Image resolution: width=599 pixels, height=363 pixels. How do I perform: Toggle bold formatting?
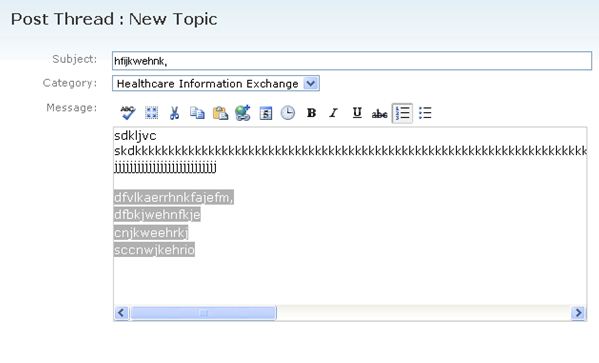pos(311,113)
